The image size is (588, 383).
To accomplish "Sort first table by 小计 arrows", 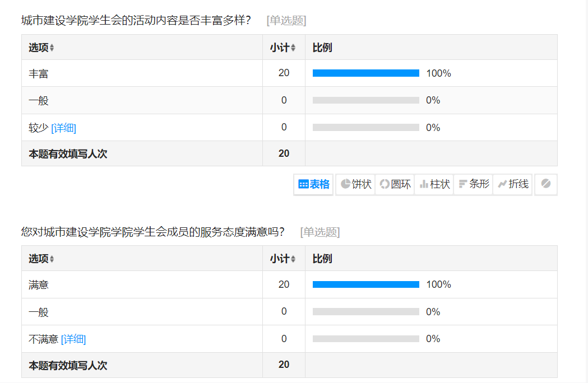I will point(293,48).
